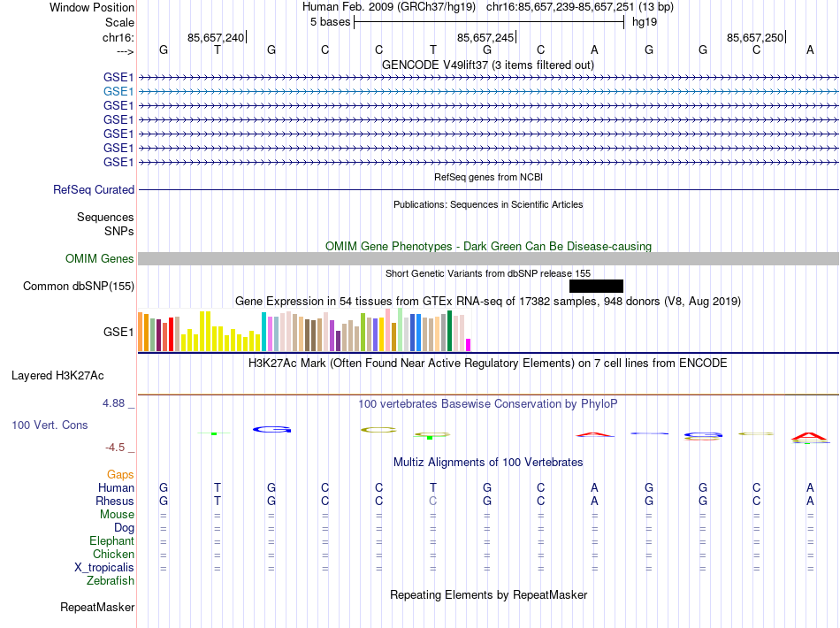Open the OMIM Genes track label

(x=99, y=259)
